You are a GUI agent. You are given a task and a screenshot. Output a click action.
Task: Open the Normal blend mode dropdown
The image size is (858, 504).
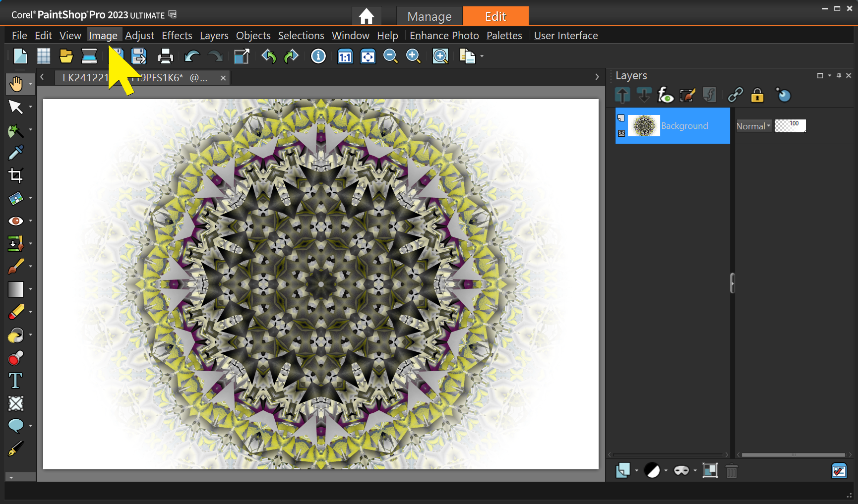(753, 126)
